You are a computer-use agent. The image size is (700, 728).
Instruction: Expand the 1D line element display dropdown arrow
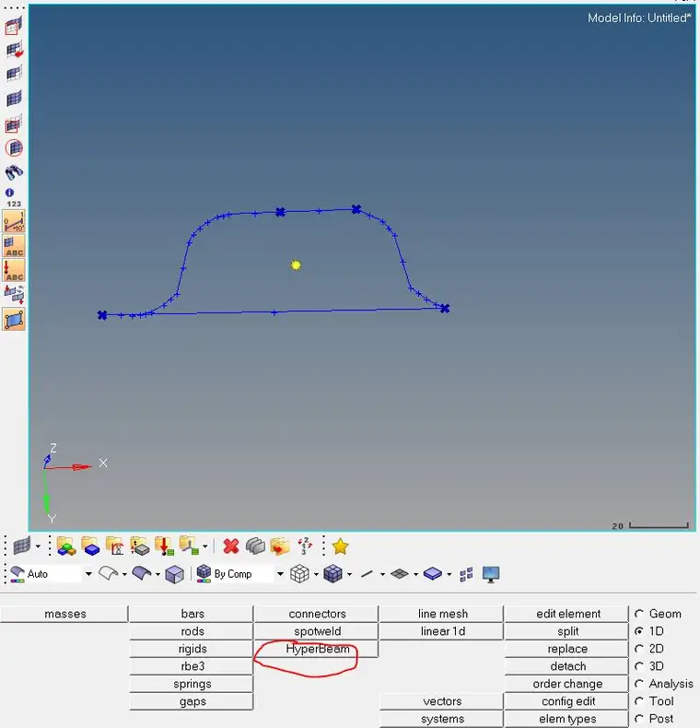point(382,575)
